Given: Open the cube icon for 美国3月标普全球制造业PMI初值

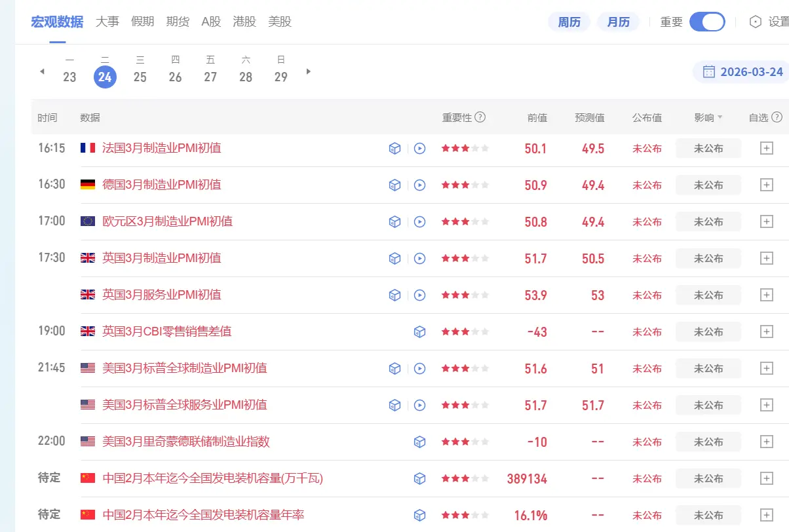Looking at the screenshot, I should [x=394, y=369].
